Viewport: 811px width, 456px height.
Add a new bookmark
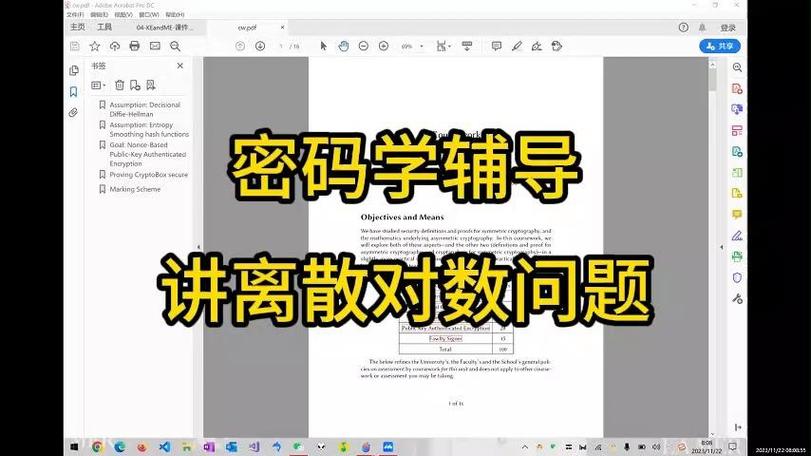pyautogui.click(x=135, y=85)
